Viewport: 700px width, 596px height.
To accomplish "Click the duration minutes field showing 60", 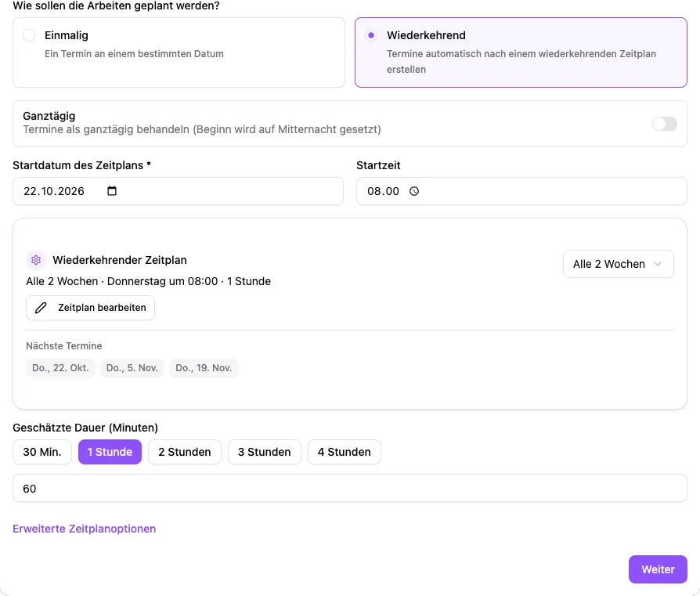I will pyautogui.click(x=350, y=488).
